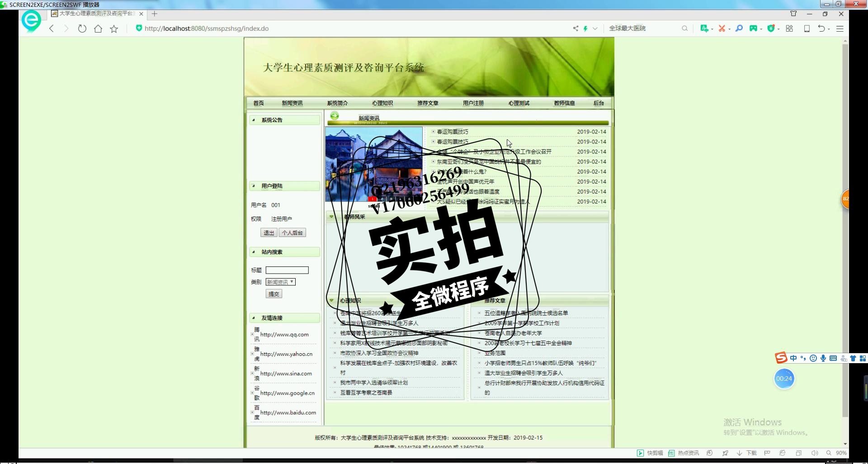The height and width of the screenshot is (464, 868).
Task: Open 教师信息 navigation item
Action: click(x=565, y=103)
